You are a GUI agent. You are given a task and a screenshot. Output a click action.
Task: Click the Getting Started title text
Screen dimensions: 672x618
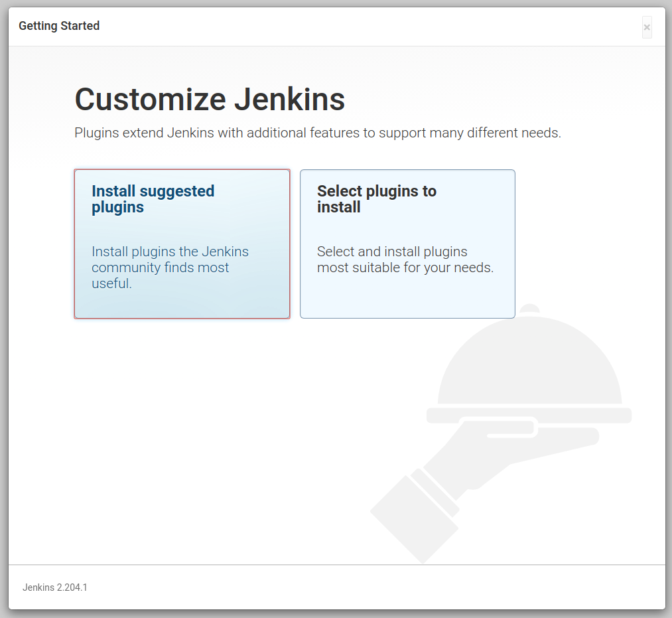(x=59, y=26)
